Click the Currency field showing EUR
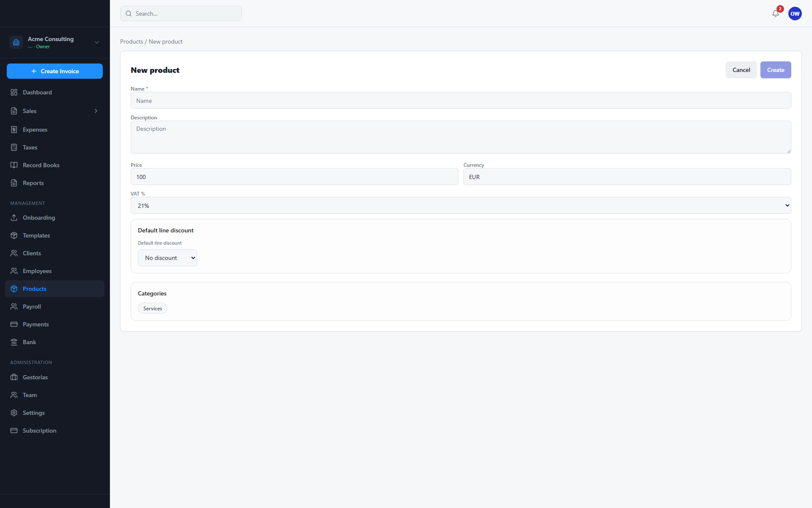The height and width of the screenshot is (508, 812). tap(627, 177)
